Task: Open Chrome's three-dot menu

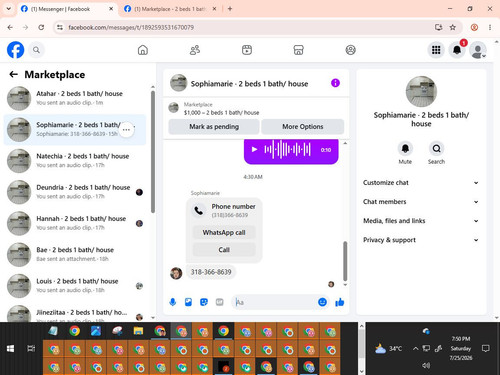Action: coord(490,27)
